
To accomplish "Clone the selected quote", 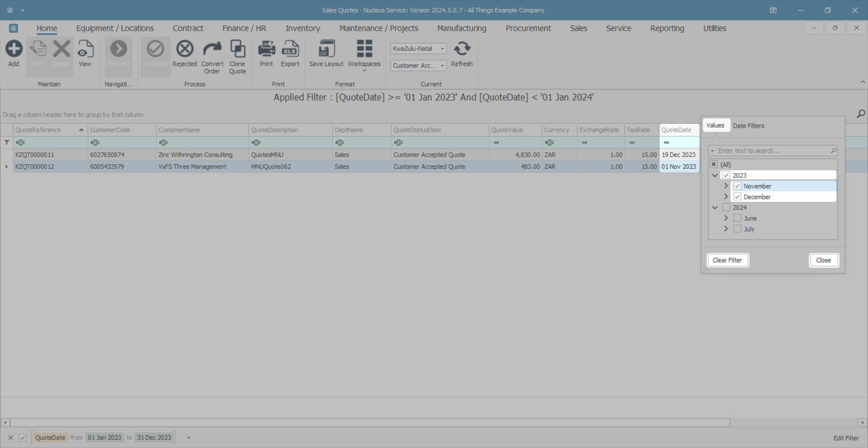I will (237, 57).
